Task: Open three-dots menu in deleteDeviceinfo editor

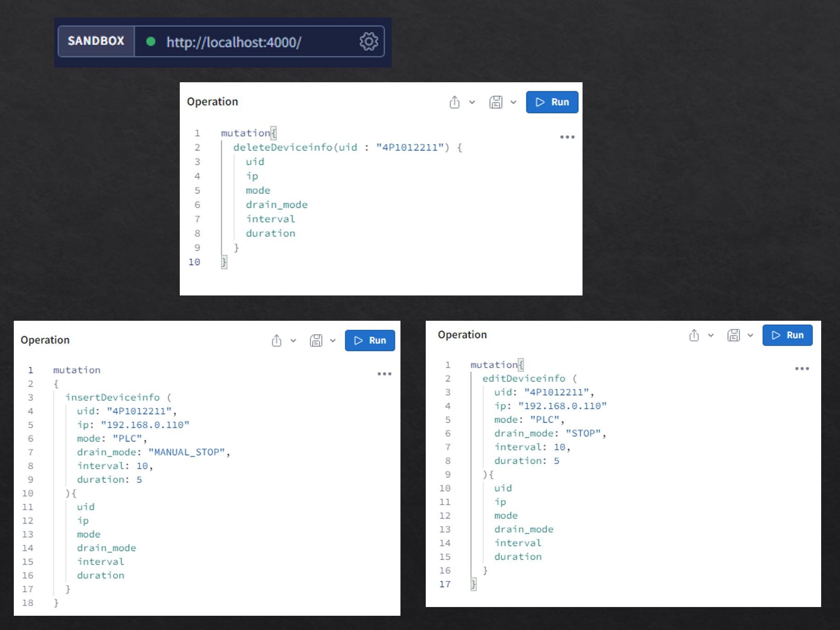Action: pos(567,137)
